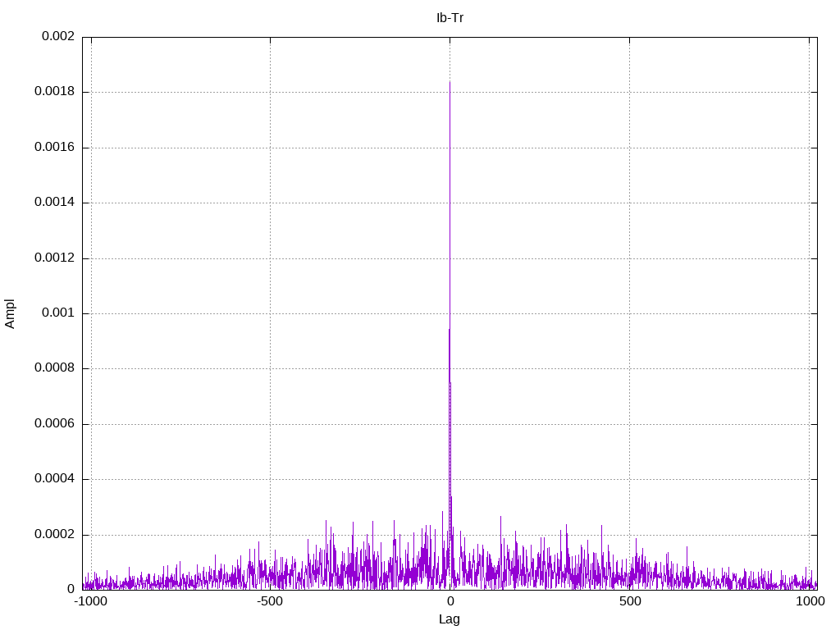Click the y-axis value 0.0006
Screen dimensions: 840x630
point(54,424)
